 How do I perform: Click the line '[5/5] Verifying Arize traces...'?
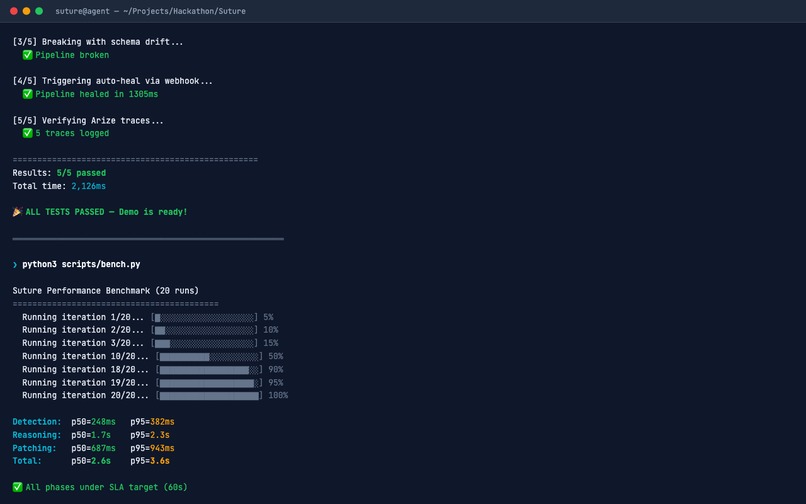tap(88, 120)
